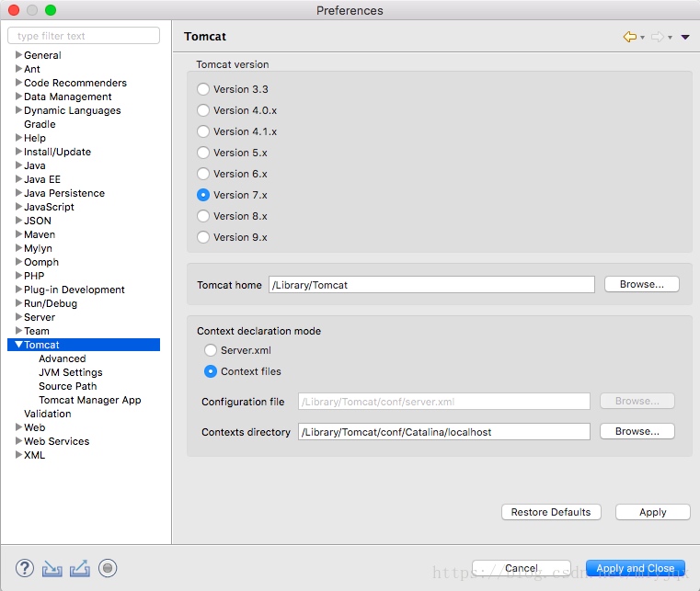Open the Tomcat Manager App page
This screenshot has height=591, width=700.
point(90,400)
